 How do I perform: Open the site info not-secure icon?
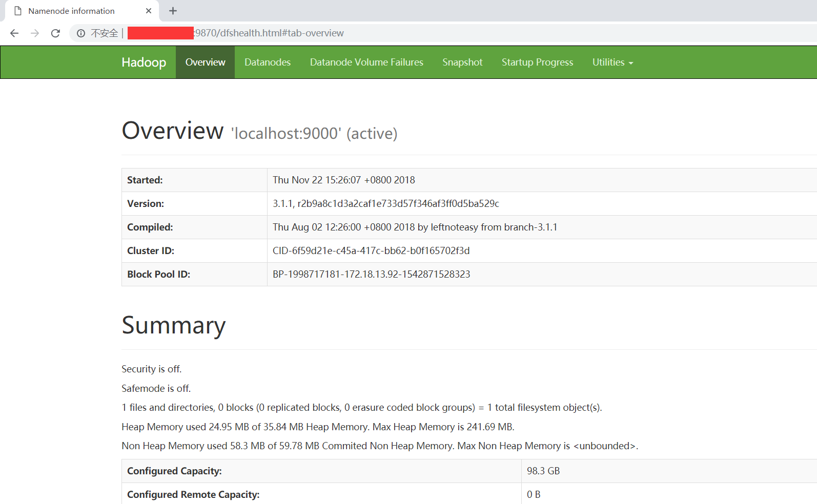(x=81, y=33)
